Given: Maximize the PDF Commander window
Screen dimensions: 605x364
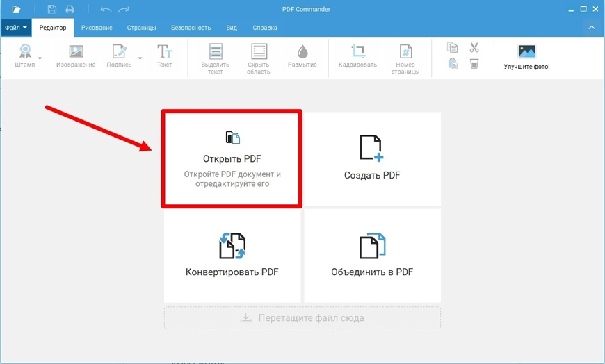Looking at the screenshot, I should [x=583, y=9].
